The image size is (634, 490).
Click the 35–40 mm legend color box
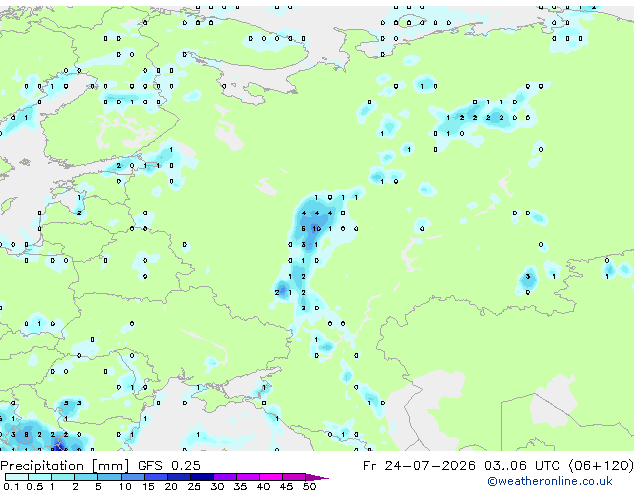247,477
